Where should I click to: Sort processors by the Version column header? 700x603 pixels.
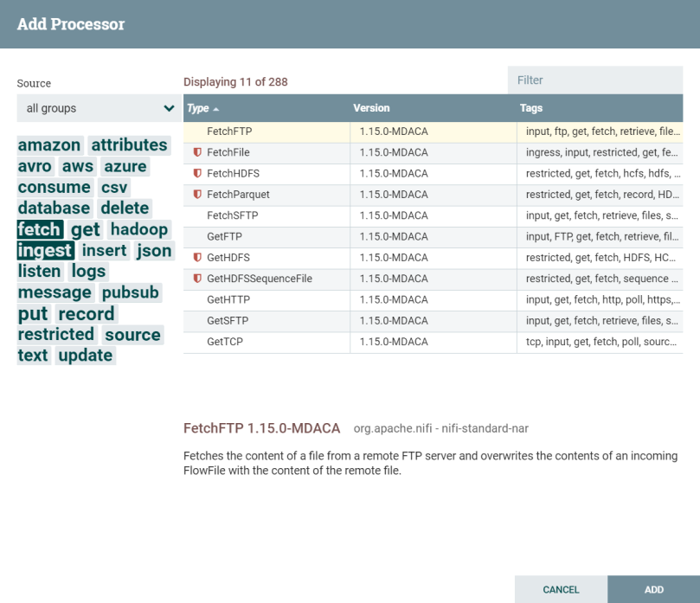pyautogui.click(x=372, y=108)
